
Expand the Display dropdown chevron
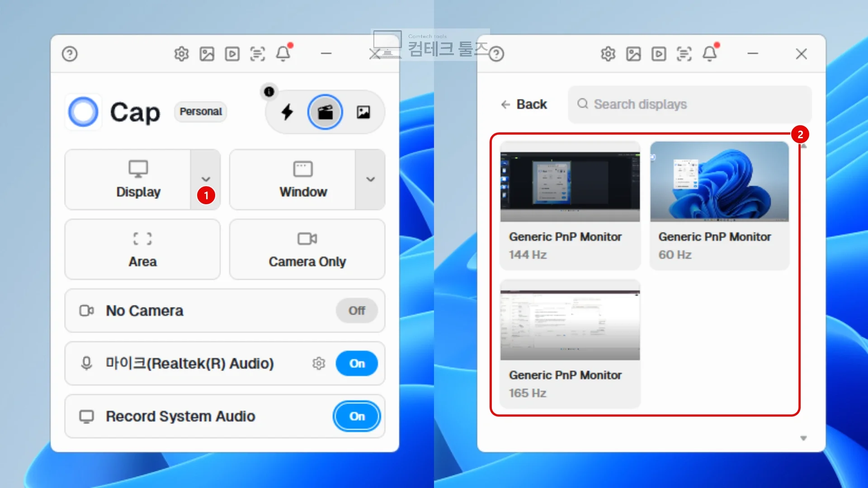[206, 179]
